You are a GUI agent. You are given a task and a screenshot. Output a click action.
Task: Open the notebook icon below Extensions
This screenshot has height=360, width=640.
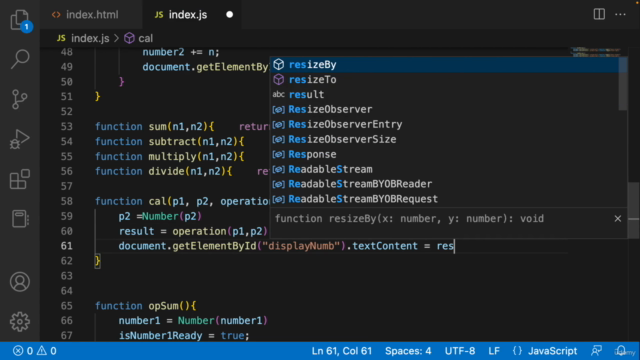point(20,218)
